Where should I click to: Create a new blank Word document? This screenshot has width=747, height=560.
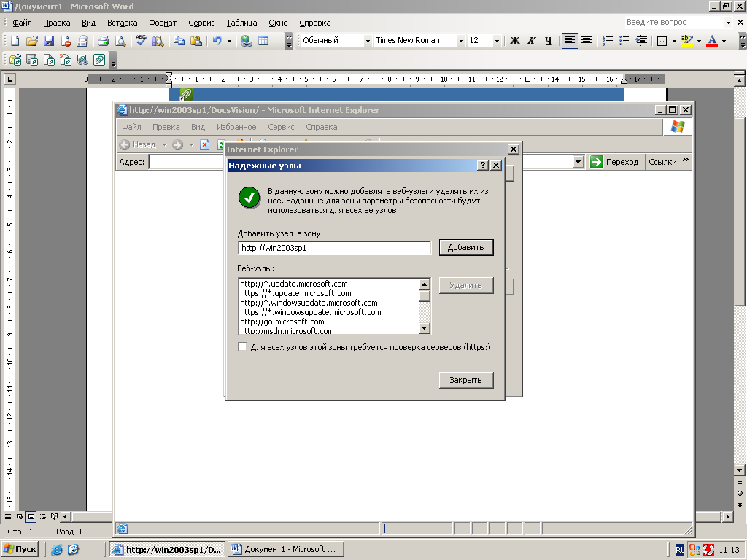click(15, 41)
